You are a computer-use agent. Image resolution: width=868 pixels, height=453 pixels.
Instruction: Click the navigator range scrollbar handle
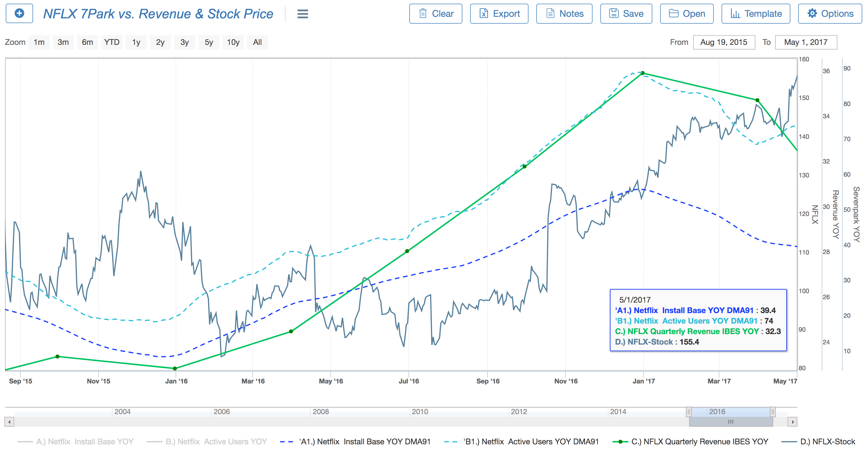pyautogui.click(x=731, y=422)
